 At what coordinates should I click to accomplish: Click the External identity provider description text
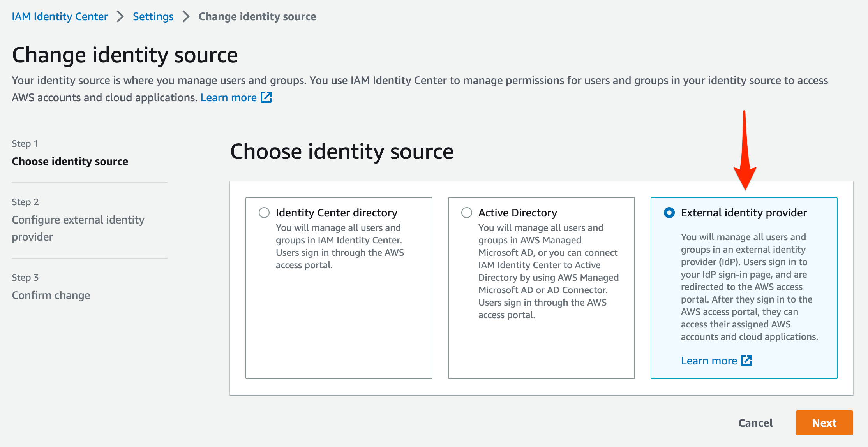click(749, 287)
